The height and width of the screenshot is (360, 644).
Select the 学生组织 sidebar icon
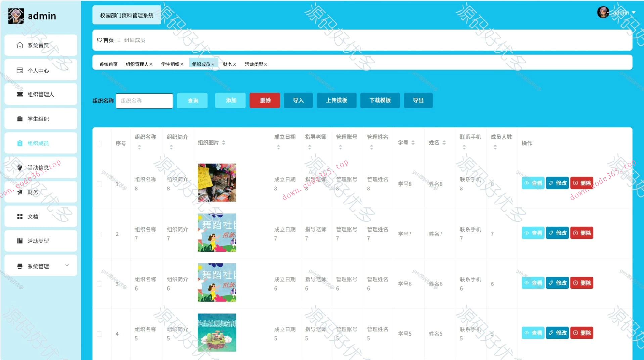pyautogui.click(x=20, y=119)
